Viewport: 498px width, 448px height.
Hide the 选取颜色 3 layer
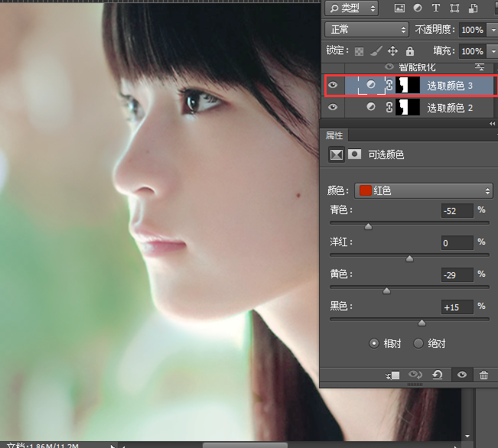click(333, 86)
